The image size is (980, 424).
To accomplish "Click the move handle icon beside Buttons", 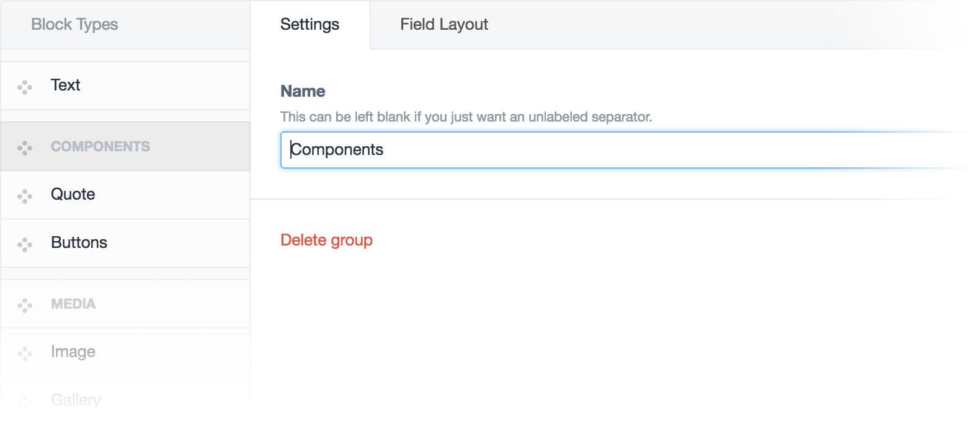I will [25, 245].
